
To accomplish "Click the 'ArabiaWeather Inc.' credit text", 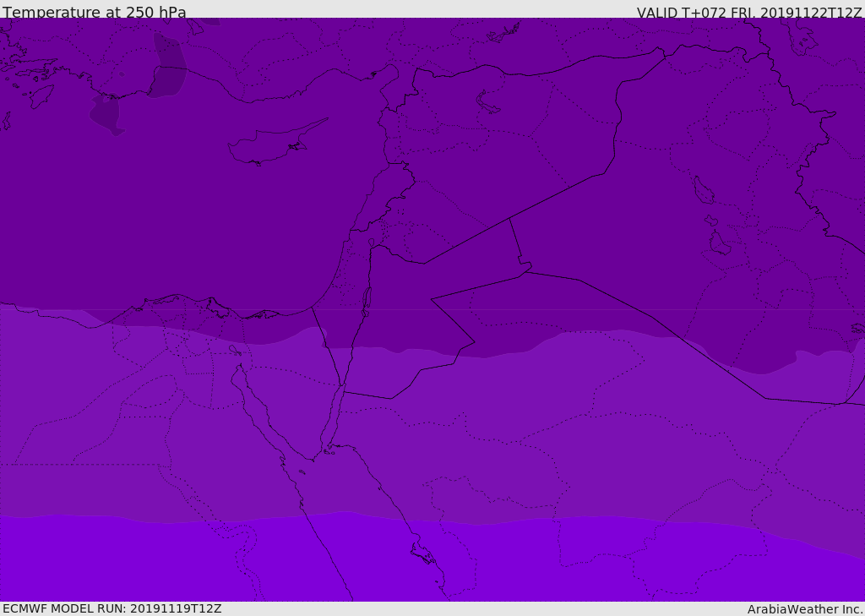I will point(805,609).
